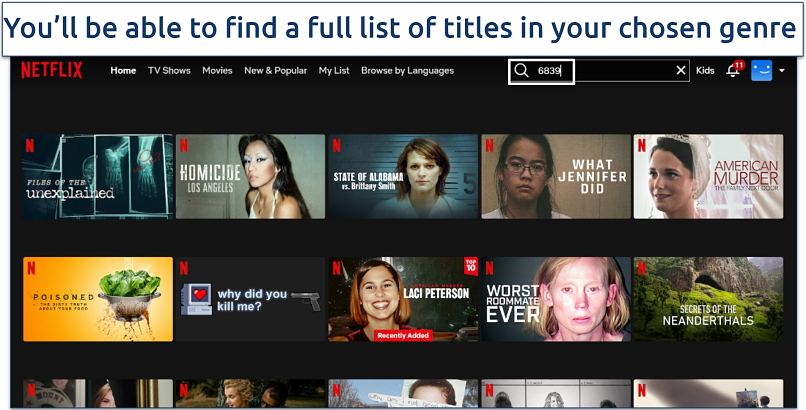Image resolution: width=806 pixels, height=410 pixels.
Task: Open Poisoned documentary thumbnail
Action: click(x=98, y=299)
